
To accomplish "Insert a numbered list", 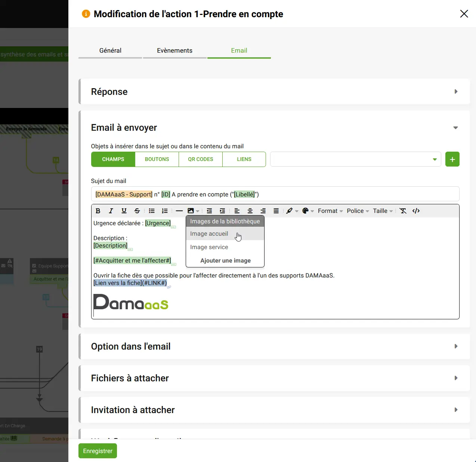I will [x=165, y=211].
